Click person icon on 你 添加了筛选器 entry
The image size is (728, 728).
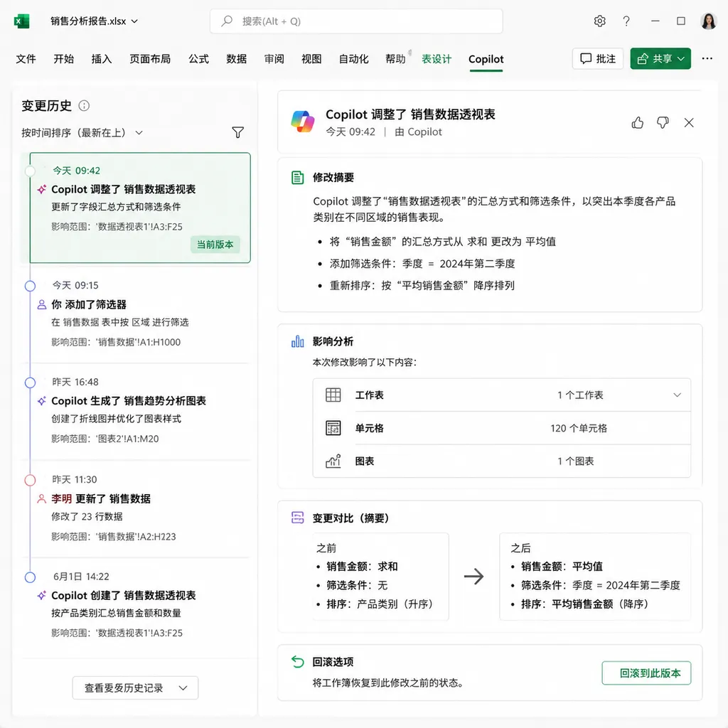pyautogui.click(x=42, y=304)
